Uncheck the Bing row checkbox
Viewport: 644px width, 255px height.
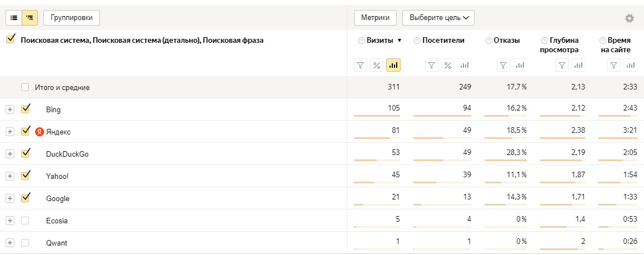pos(26,109)
